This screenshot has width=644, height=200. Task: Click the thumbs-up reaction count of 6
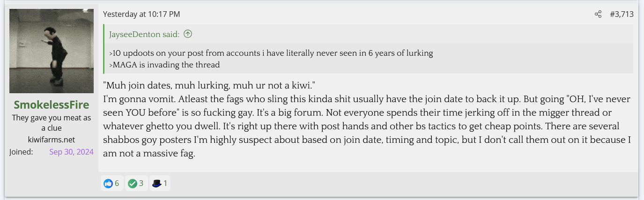tap(117, 184)
